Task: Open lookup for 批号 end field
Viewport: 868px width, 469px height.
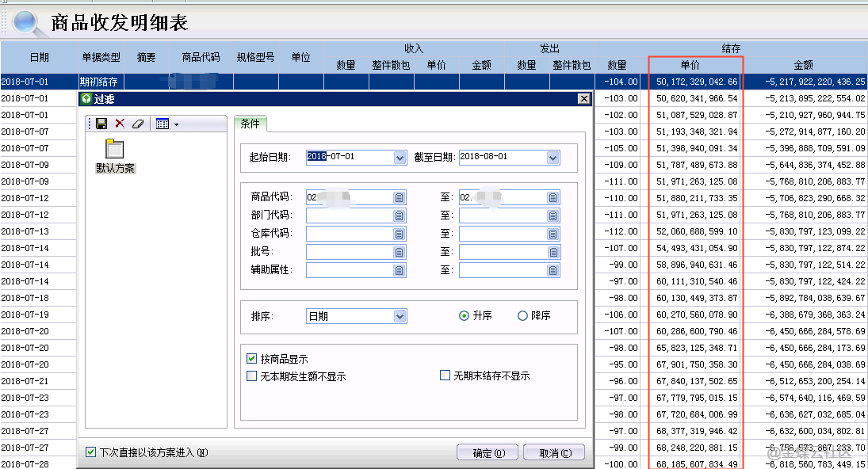Action: (x=553, y=252)
